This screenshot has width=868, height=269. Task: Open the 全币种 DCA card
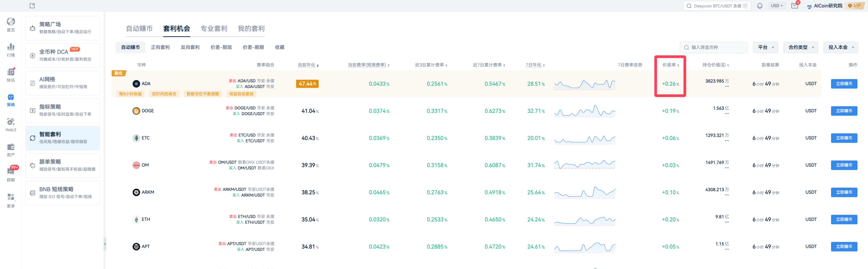click(x=63, y=56)
